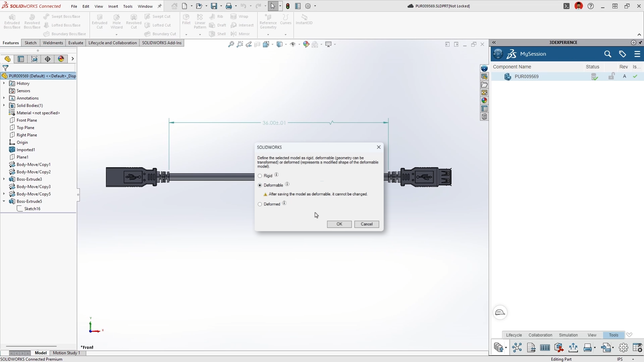Image resolution: width=644 pixels, height=362 pixels.
Task: Select the DisplayManager appearance icon
Action: point(61,59)
